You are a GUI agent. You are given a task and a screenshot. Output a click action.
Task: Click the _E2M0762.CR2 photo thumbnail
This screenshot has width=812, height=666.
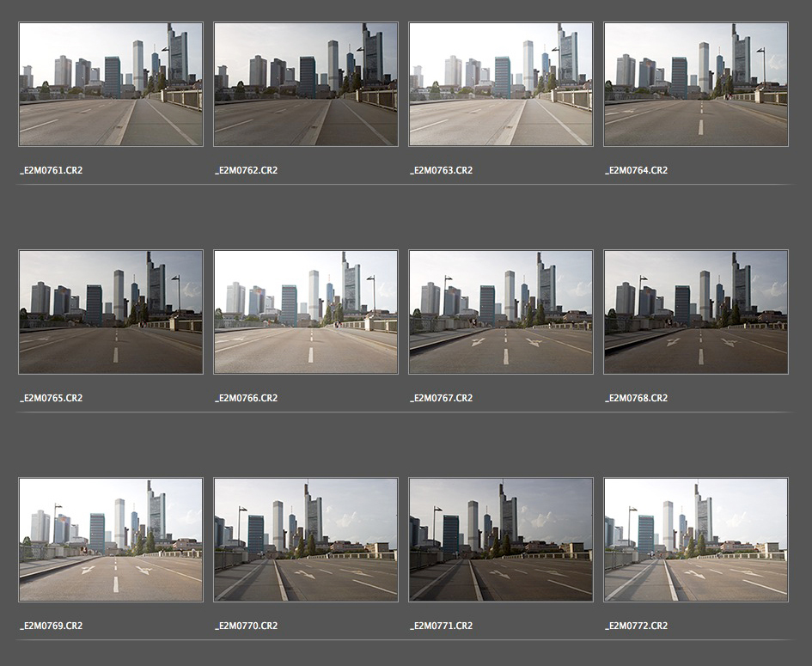click(306, 84)
